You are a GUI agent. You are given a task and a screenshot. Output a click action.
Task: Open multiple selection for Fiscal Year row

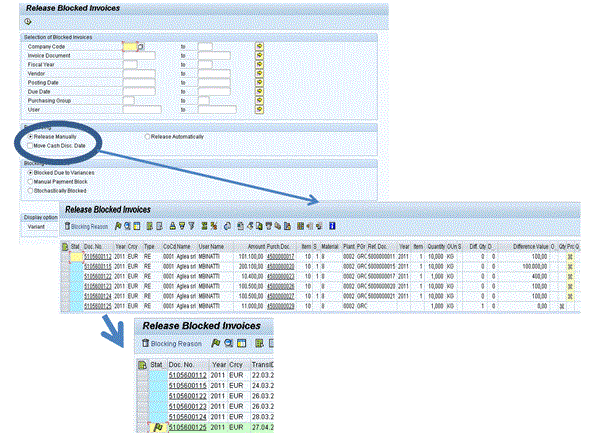click(x=259, y=65)
